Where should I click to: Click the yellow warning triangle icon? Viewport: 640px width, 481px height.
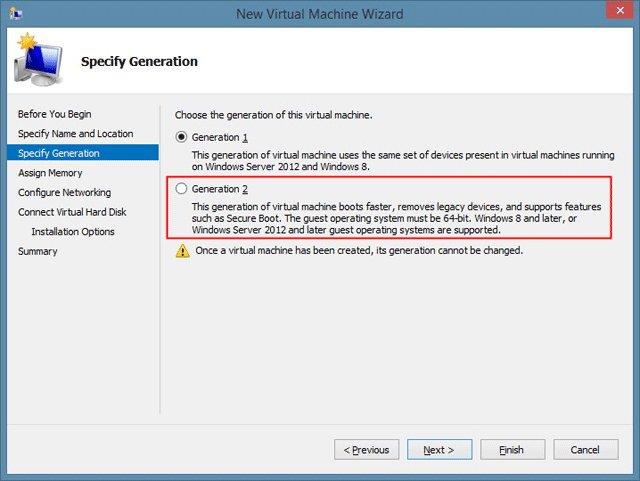(182, 251)
